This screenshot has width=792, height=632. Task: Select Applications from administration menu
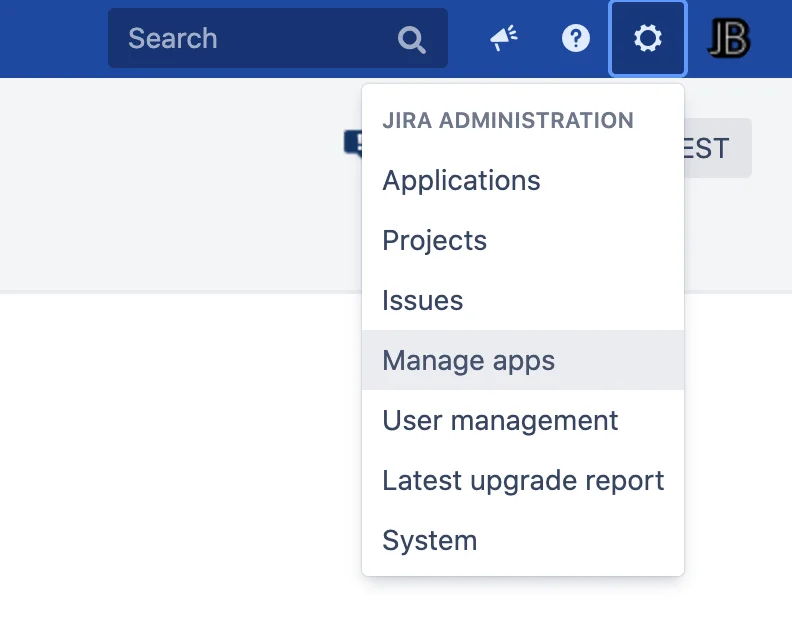click(x=523, y=180)
